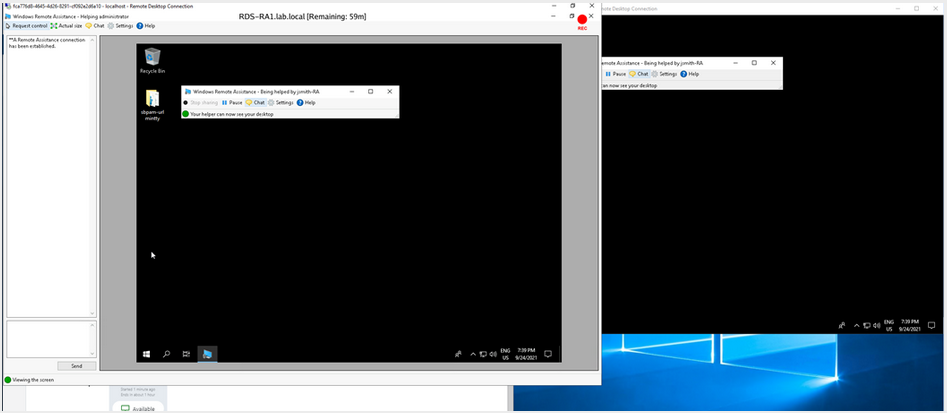
Task: Open Chat from the top-left helper toolbar
Action: 95,26
